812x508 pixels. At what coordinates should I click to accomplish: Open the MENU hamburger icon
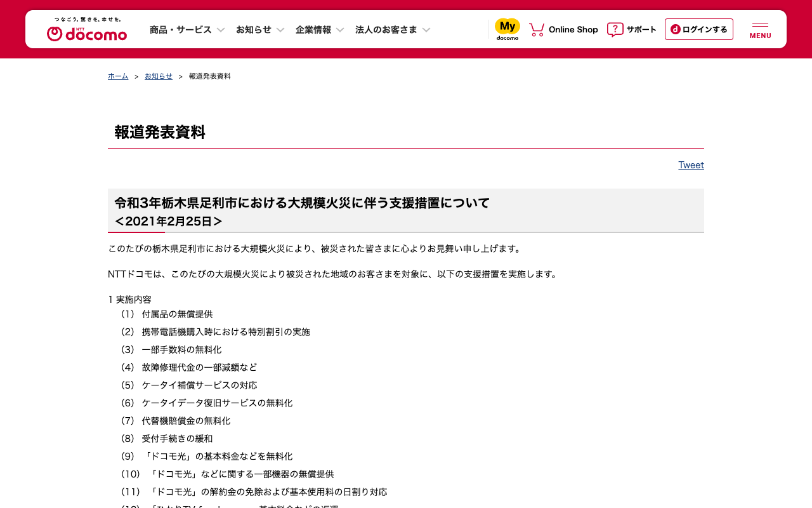pos(760,29)
